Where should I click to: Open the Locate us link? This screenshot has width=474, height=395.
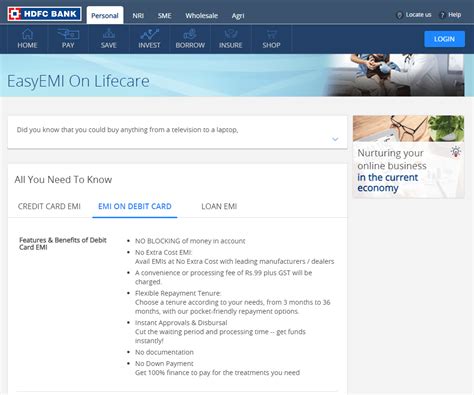pos(418,15)
